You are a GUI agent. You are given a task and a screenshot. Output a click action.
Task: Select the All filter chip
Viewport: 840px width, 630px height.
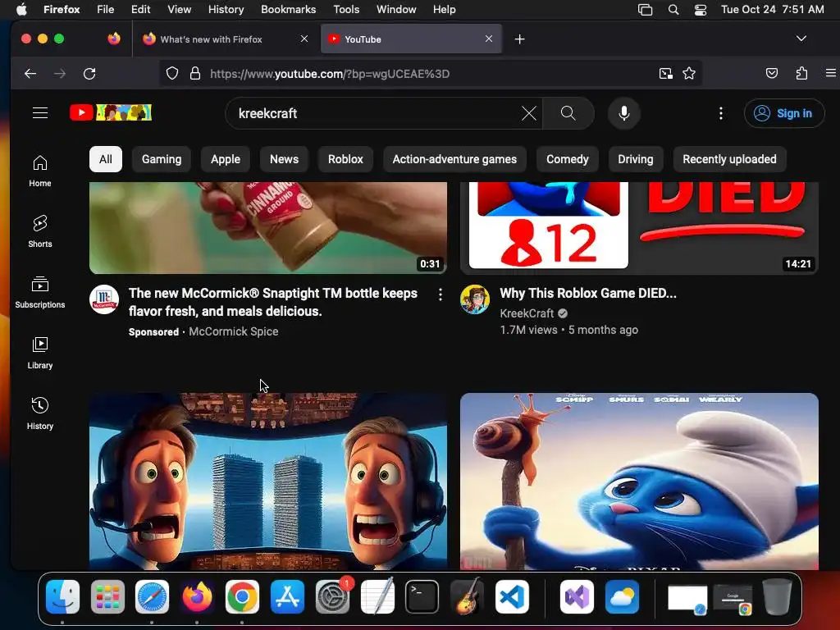pos(106,159)
